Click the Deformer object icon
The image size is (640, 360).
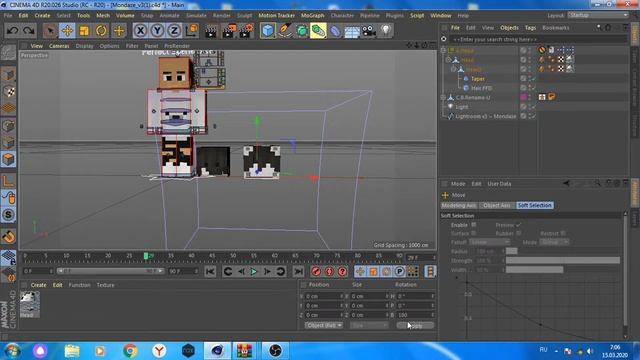pyautogui.click(x=335, y=31)
